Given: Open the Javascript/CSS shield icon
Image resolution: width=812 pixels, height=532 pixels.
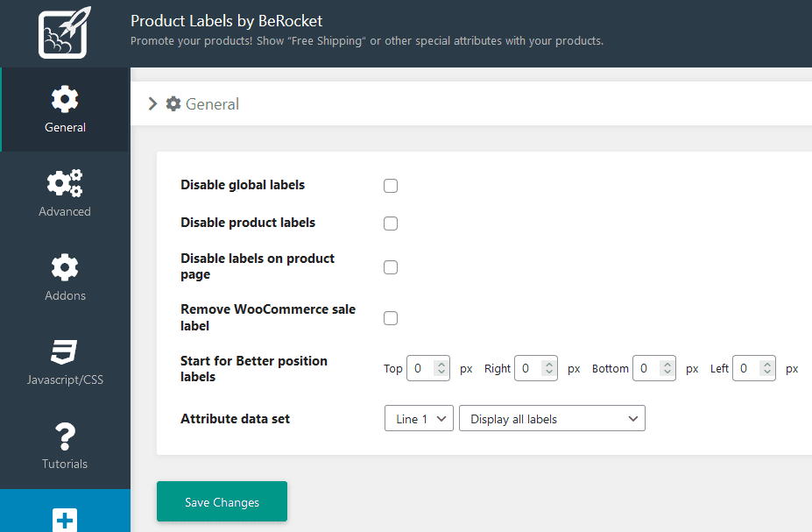Looking at the screenshot, I should click(64, 351).
